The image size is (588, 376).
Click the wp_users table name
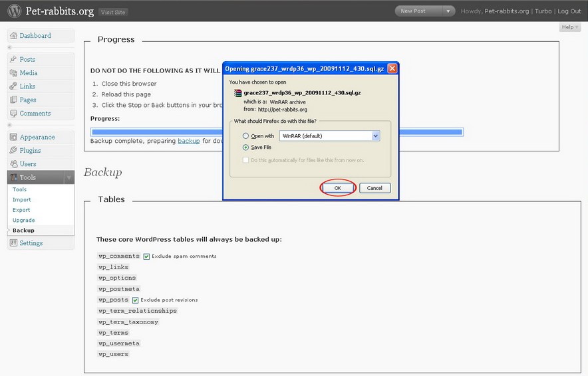tap(113, 354)
